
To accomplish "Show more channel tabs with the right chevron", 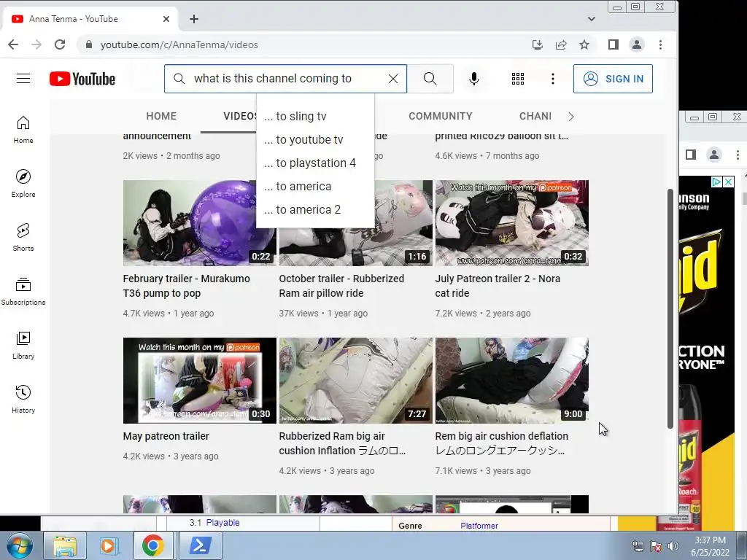I will pos(571,117).
